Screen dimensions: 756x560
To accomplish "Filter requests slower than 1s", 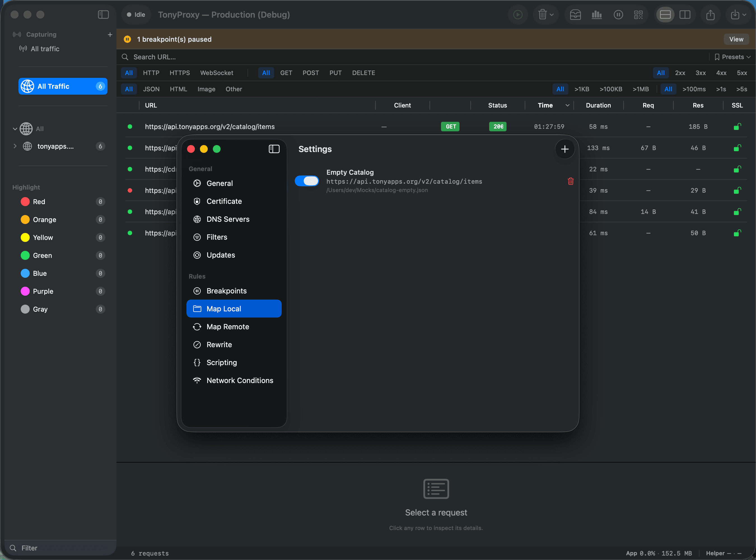I will 721,89.
